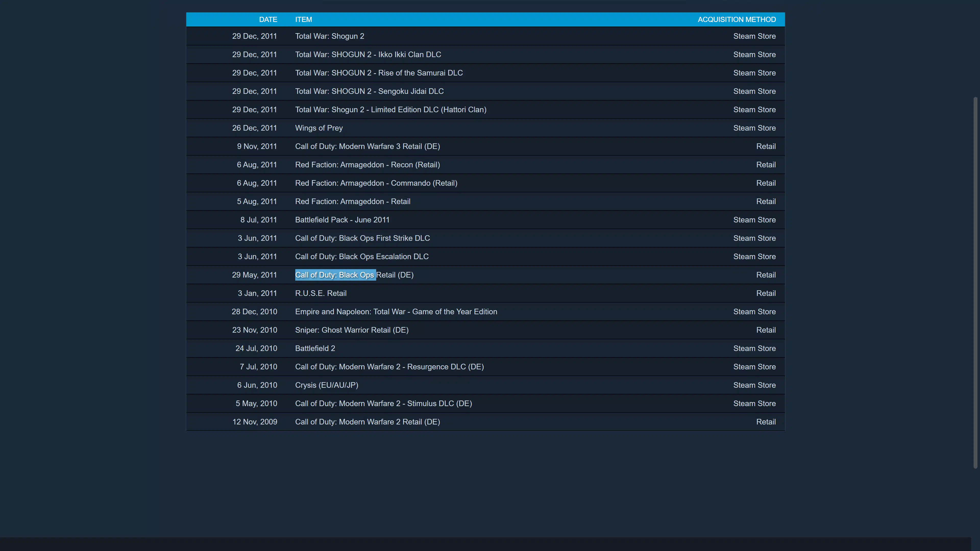Click Retail in the Modern Warfare 2 Retail row
The image size is (980, 551).
point(766,422)
